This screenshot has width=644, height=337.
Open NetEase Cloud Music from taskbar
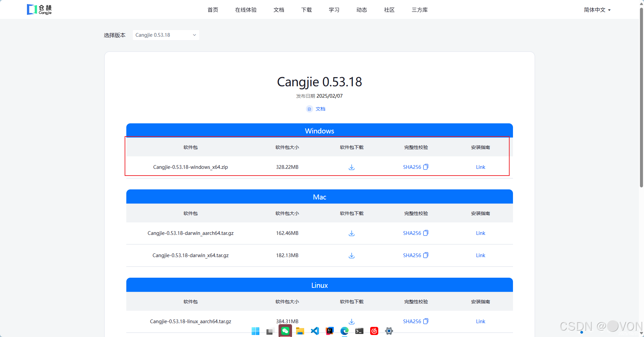point(374,331)
